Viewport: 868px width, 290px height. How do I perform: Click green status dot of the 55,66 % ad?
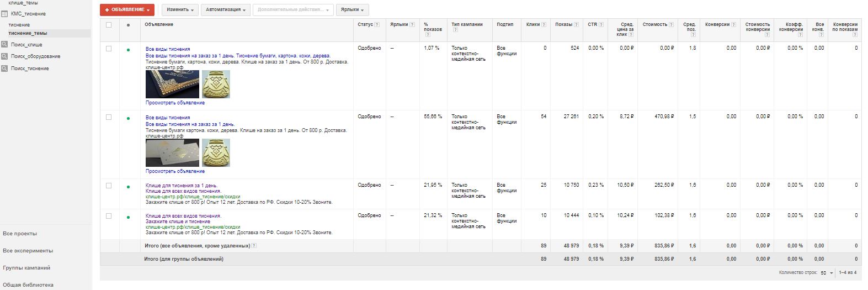point(129,118)
